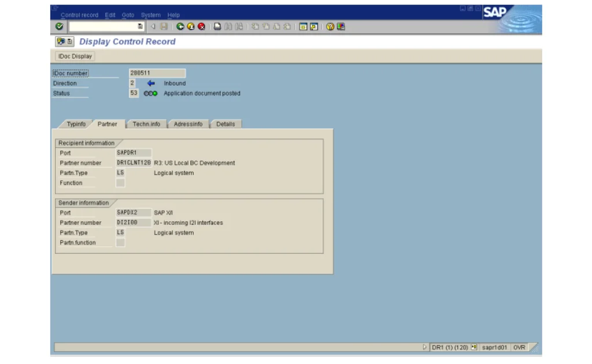Click the blue inbound direction arrow icon
The image size is (592, 364).
click(151, 83)
